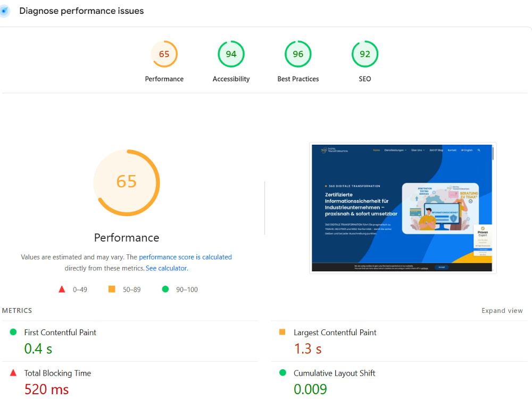Select the Cumulative Layout Shift label
The image size is (532, 399).
click(x=334, y=373)
